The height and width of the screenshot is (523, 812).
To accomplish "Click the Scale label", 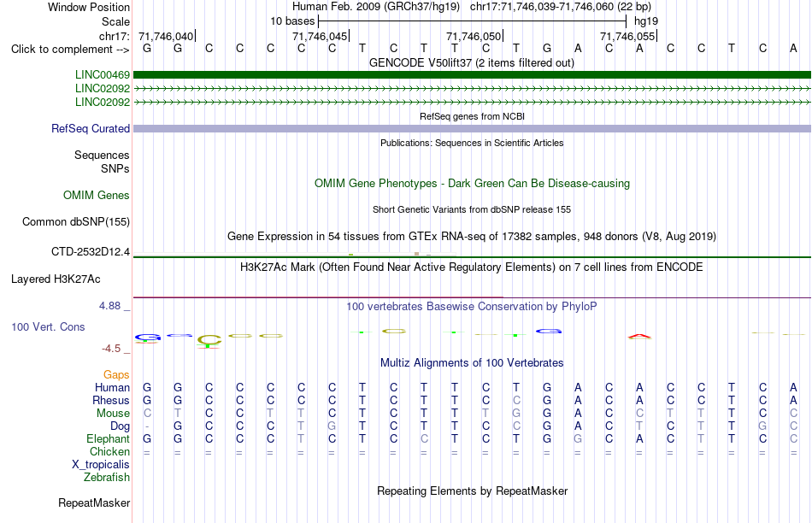I will point(115,21).
